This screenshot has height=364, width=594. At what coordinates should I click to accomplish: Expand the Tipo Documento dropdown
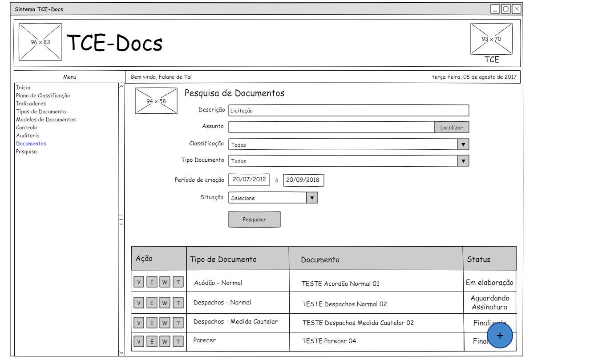tap(463, 161)
